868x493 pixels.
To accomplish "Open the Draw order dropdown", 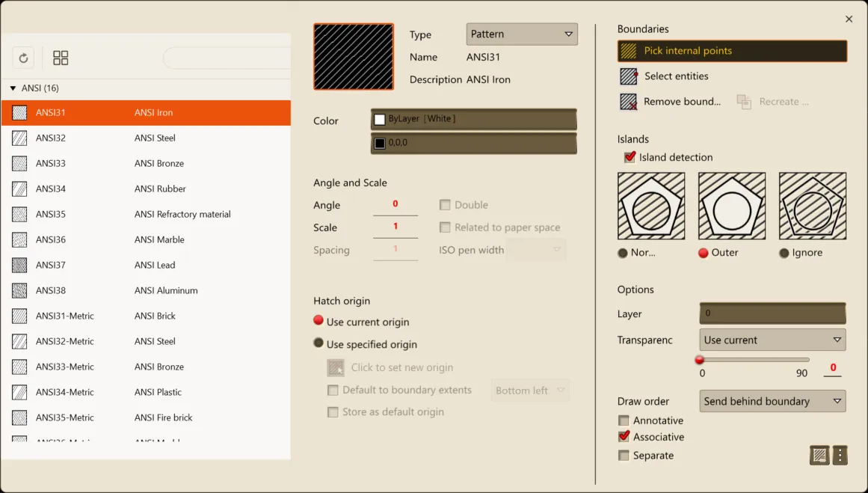I will point(772,401).
